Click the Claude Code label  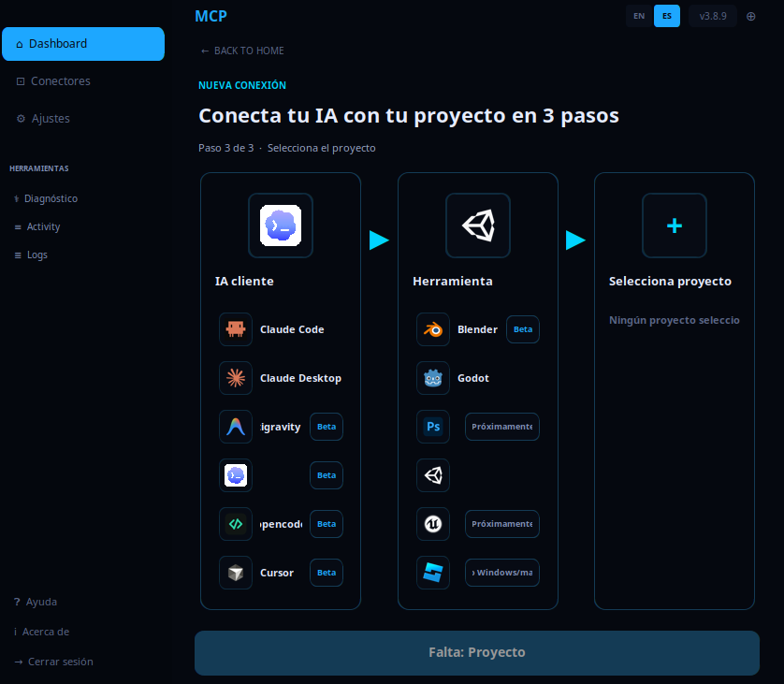pyautogui.click(x=292, y=329)
